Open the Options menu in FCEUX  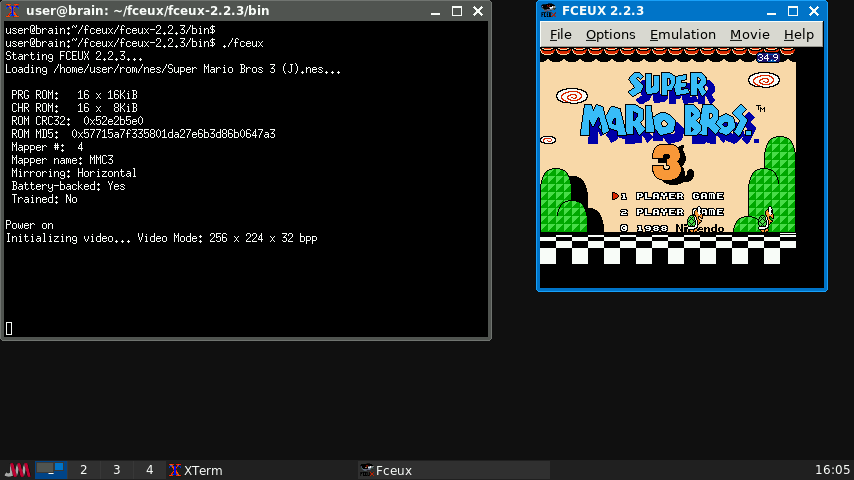[x=610, y=34]
